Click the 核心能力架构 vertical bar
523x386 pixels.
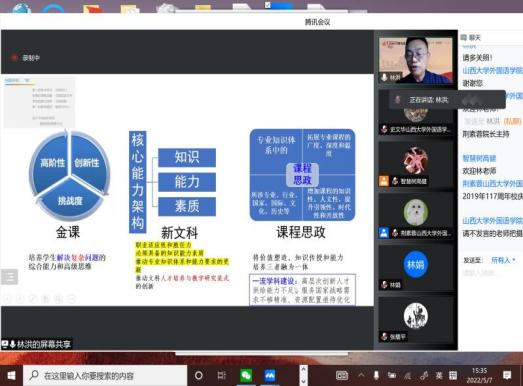click(137, 182)
